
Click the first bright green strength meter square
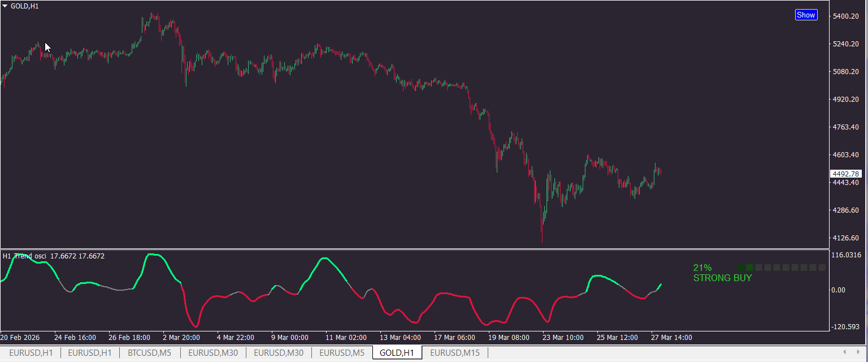[x=740, y=268]
